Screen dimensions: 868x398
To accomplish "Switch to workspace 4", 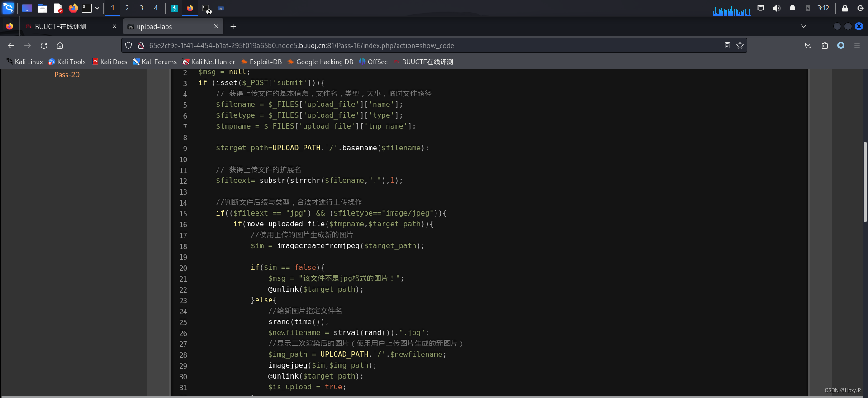I will [156, 8].
